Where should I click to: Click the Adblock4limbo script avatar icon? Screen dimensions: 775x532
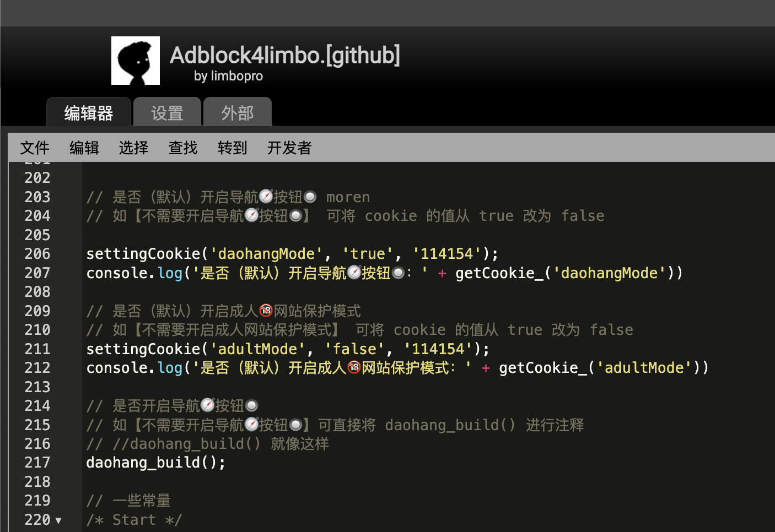coord(136,61)
